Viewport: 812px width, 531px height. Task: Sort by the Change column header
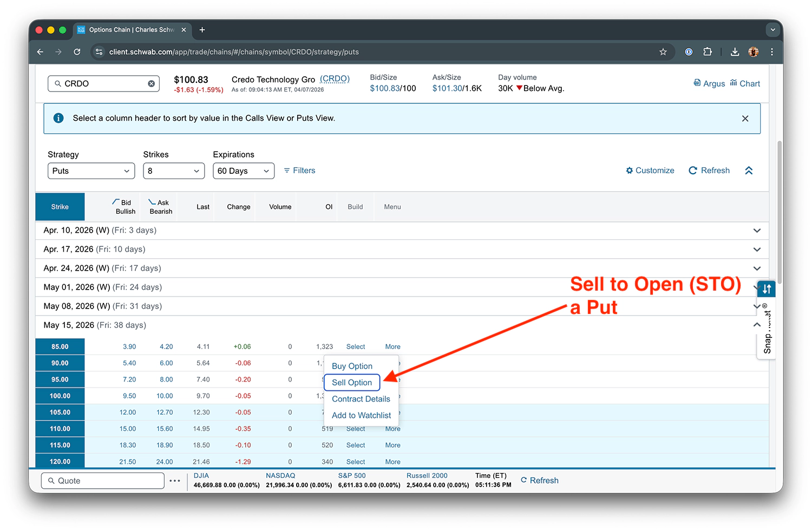[239, 207]
